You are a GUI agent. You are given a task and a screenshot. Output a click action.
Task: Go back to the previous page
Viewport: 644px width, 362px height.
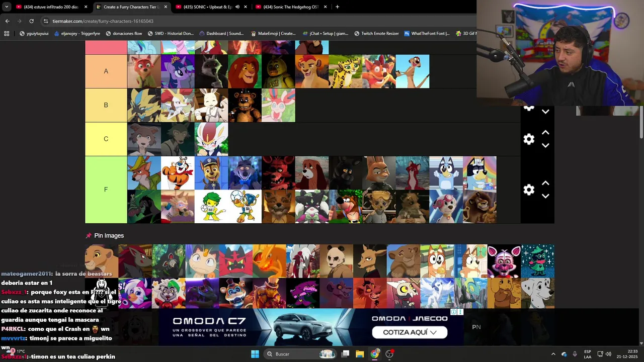[x=7, y=21]
